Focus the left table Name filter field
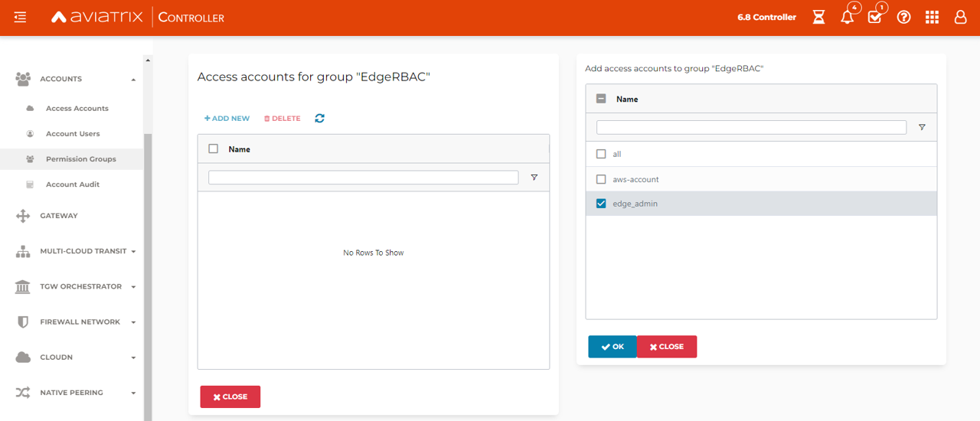This screenshot has height=421, width=980. tap(363, 177)
